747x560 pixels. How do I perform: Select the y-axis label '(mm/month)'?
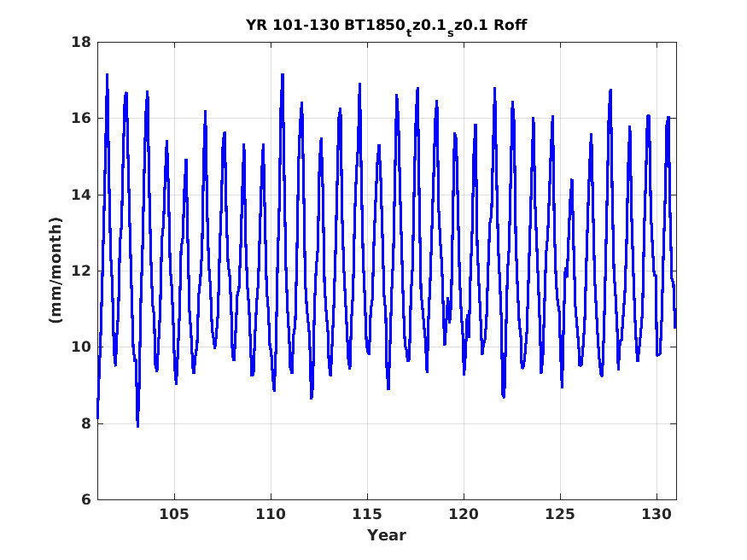tap(55, 271)
